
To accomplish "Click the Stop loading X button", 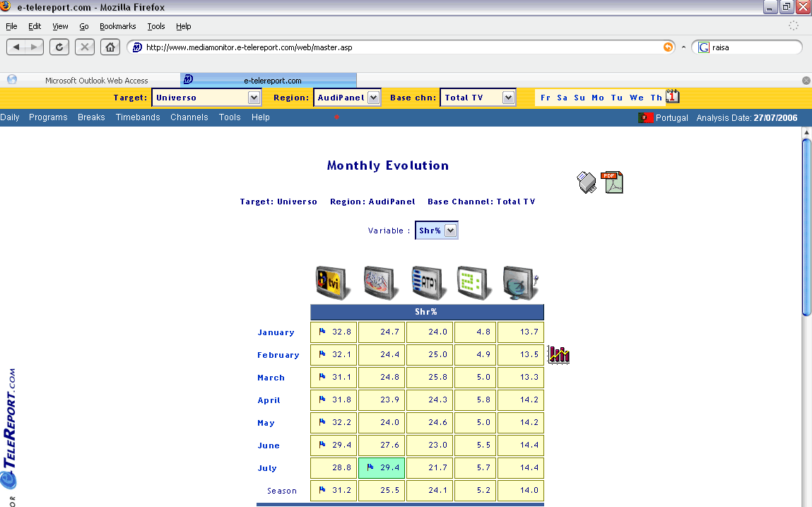I will 84,47.
